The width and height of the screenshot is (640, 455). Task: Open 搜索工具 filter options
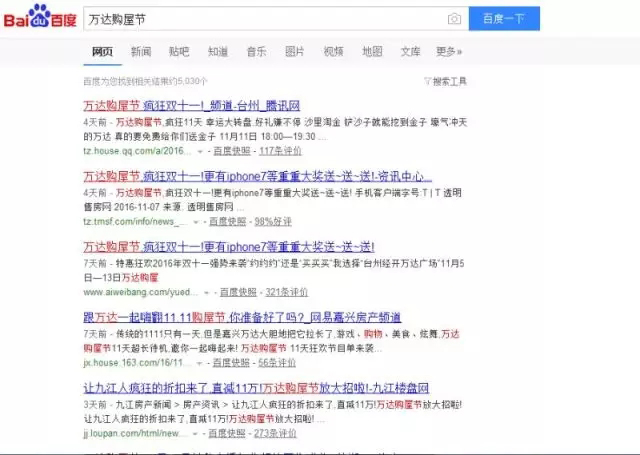coord(445,82)
